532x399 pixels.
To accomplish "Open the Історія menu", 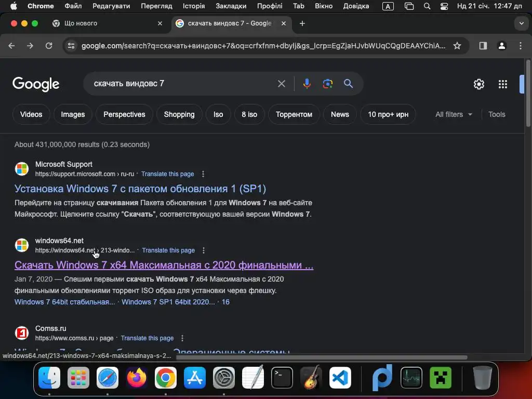I will tap(194, 6).
